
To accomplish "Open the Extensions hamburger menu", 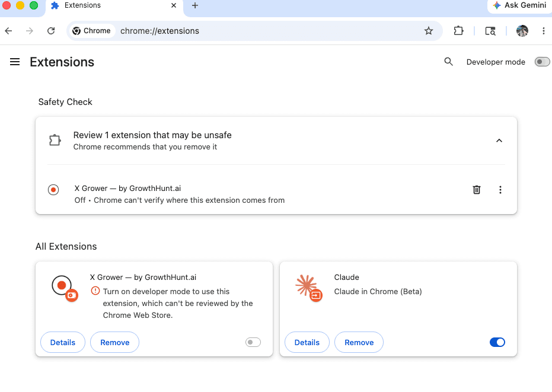I will click(15, 62).
